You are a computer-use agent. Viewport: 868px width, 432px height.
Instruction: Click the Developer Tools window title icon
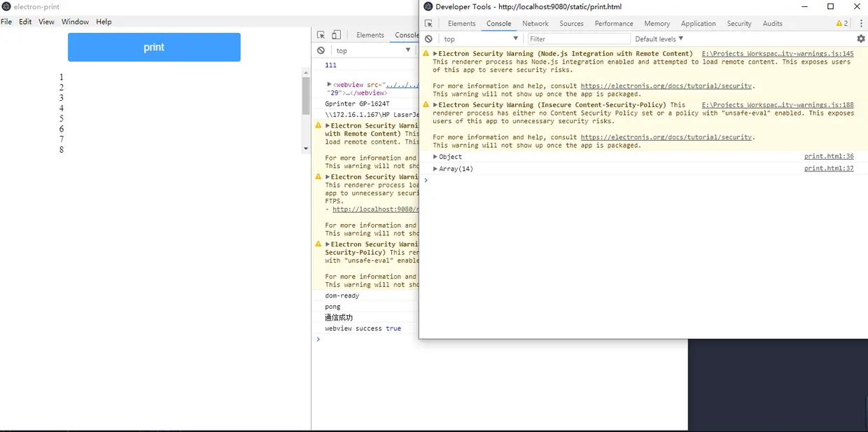[x=428, y=6]
